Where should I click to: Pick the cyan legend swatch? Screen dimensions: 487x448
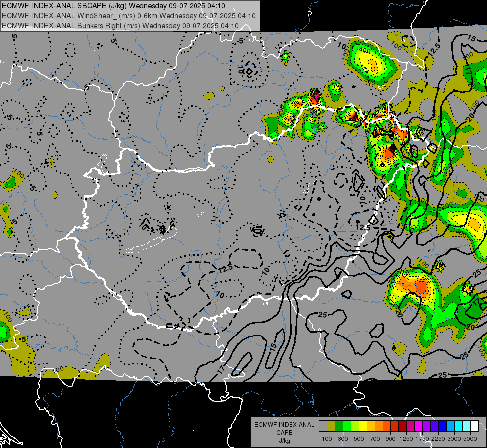(x=459, y=426)
